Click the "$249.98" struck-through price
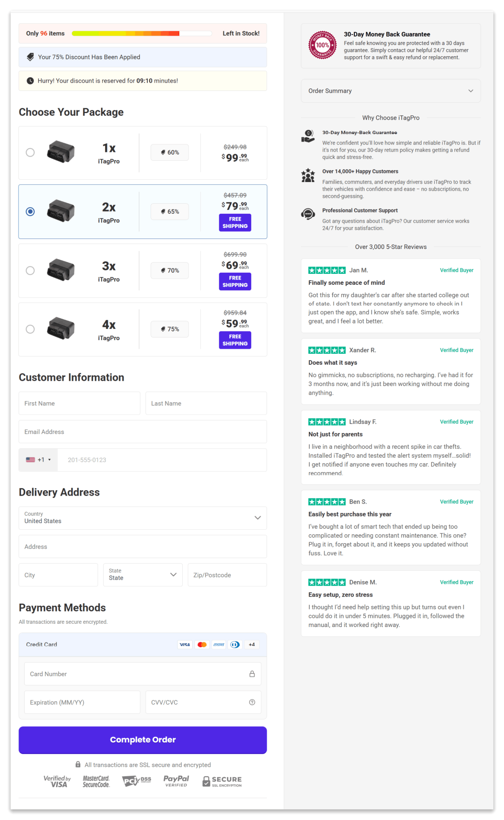 [x=235, y=147]
